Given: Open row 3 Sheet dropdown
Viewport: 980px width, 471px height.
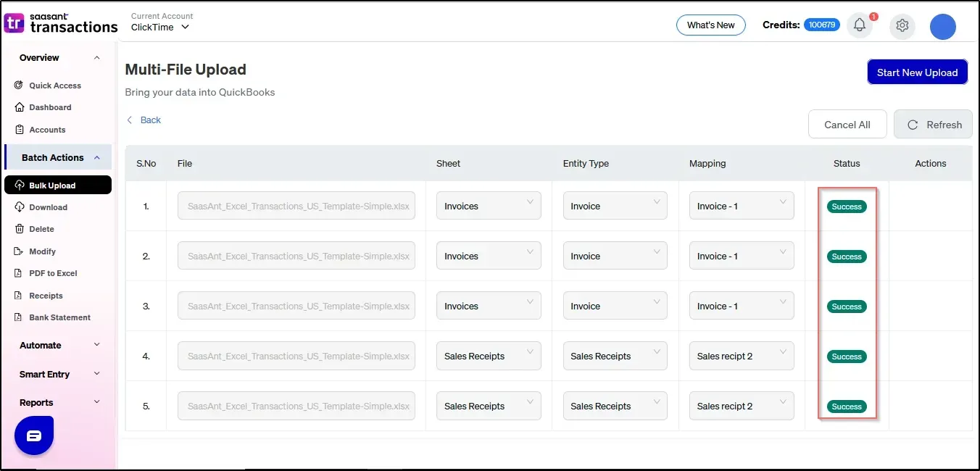Looking at the screenshot, I should (489, 306).
